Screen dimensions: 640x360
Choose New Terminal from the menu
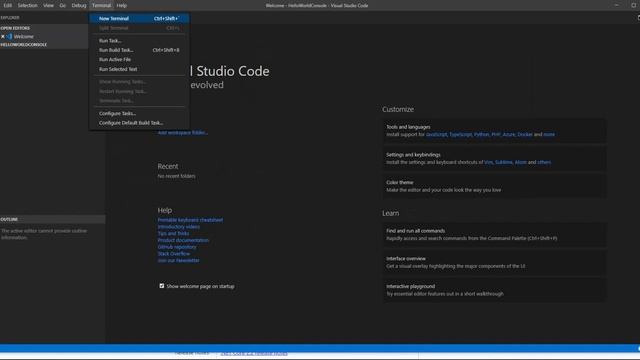click(139, 18)
